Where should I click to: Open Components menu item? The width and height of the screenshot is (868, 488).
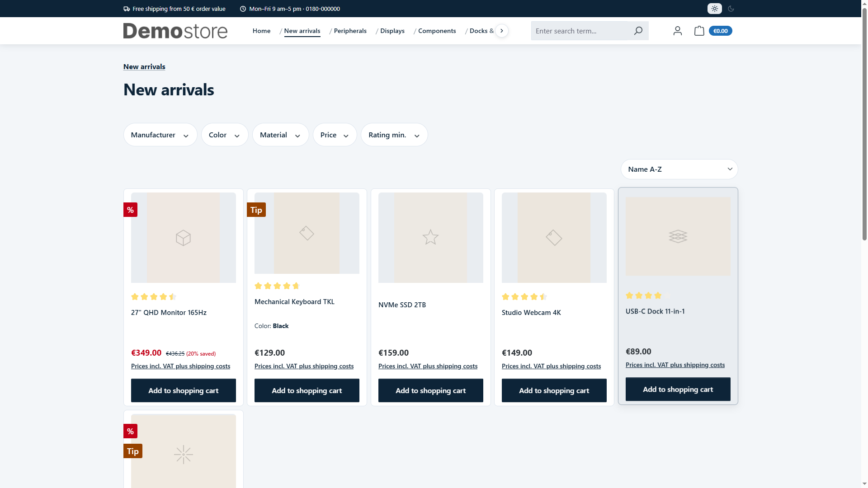tap(437, 31)
